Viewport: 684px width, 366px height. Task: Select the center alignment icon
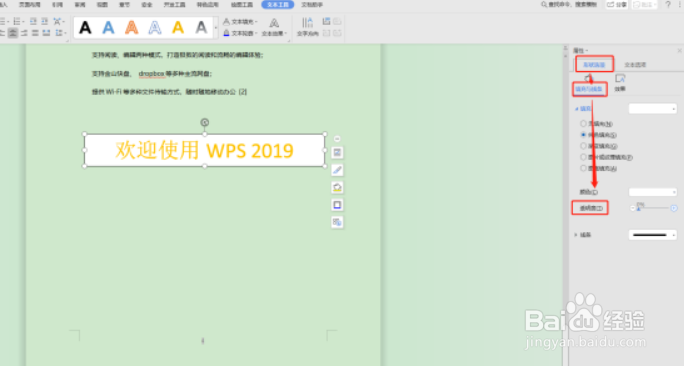(13, 33)
